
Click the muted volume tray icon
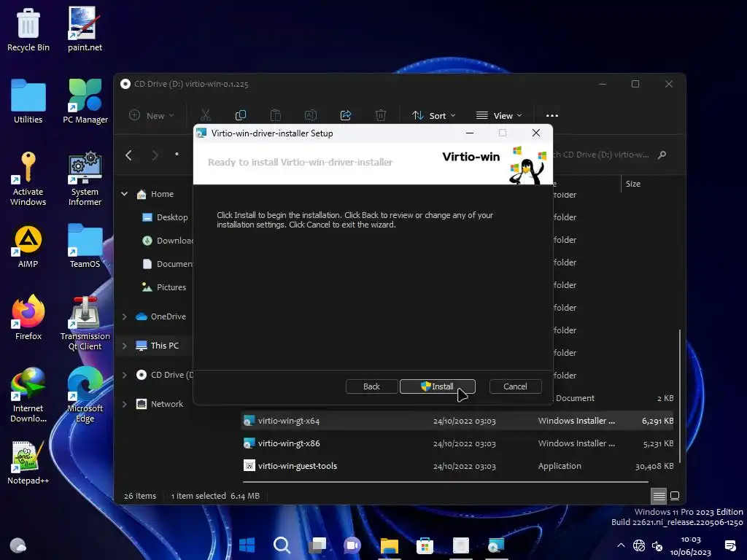tap(657, 545)
